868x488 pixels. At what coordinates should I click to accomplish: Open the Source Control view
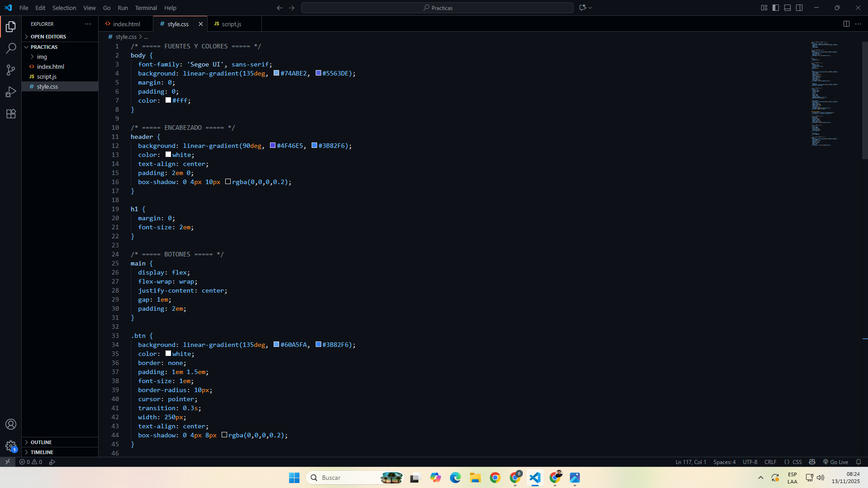(x=11, y=70)
